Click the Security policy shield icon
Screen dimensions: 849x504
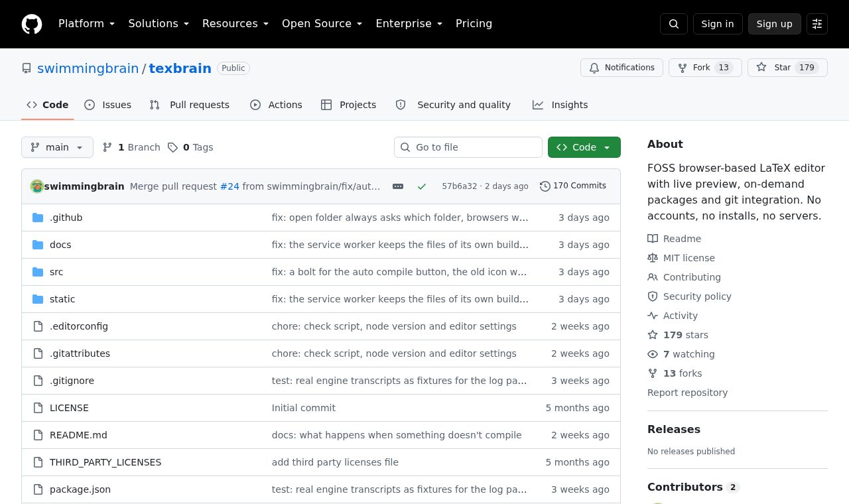click(653, 296)
